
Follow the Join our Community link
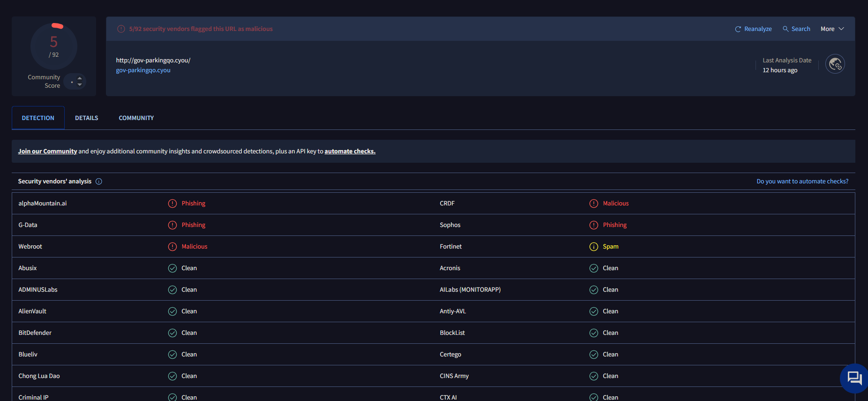click(47, 151)
